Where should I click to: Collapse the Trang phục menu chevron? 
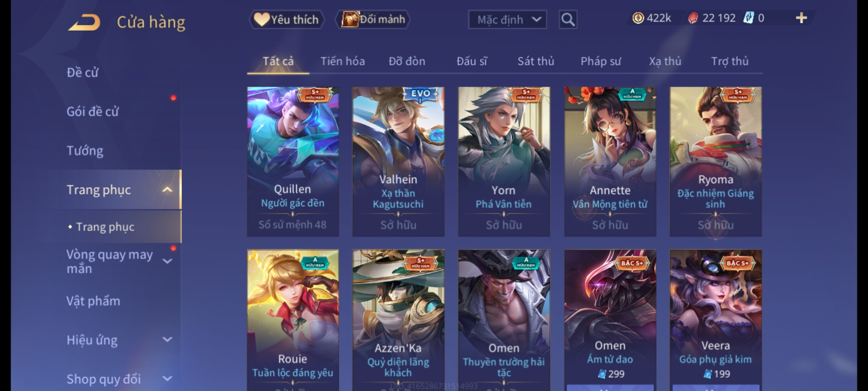point(167,190)
